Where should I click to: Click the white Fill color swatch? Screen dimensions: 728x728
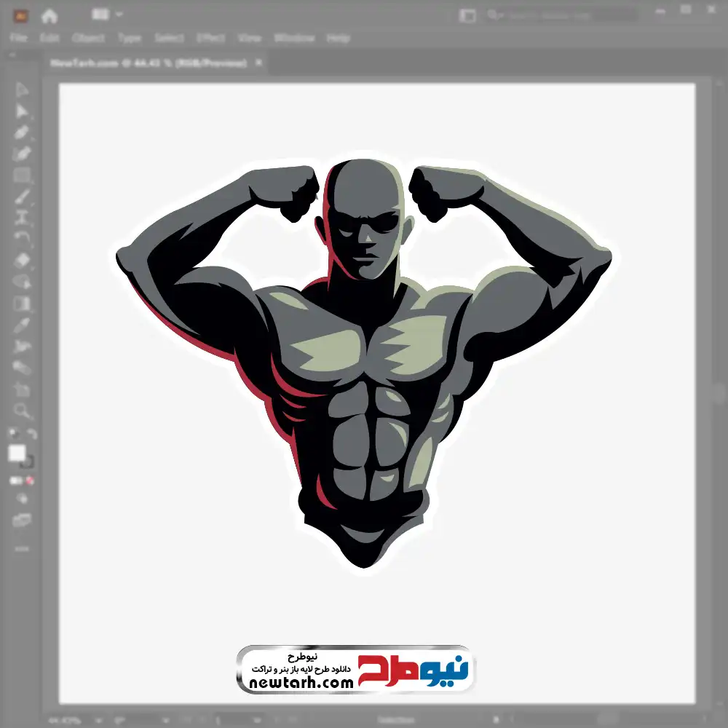point(17,454)
